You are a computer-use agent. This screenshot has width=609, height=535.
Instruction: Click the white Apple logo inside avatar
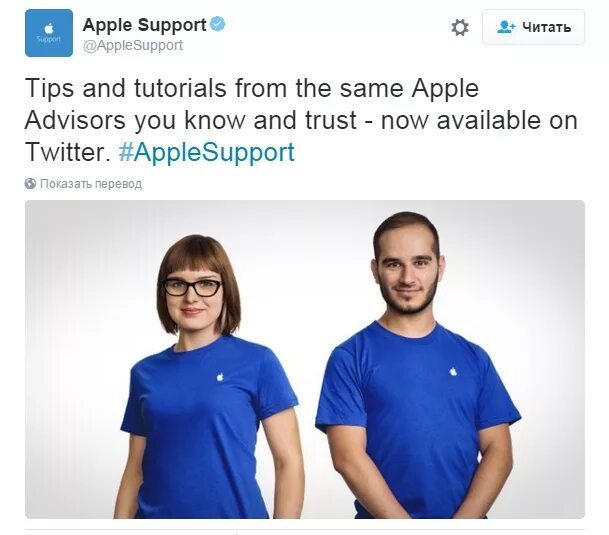tap(49, 29)
